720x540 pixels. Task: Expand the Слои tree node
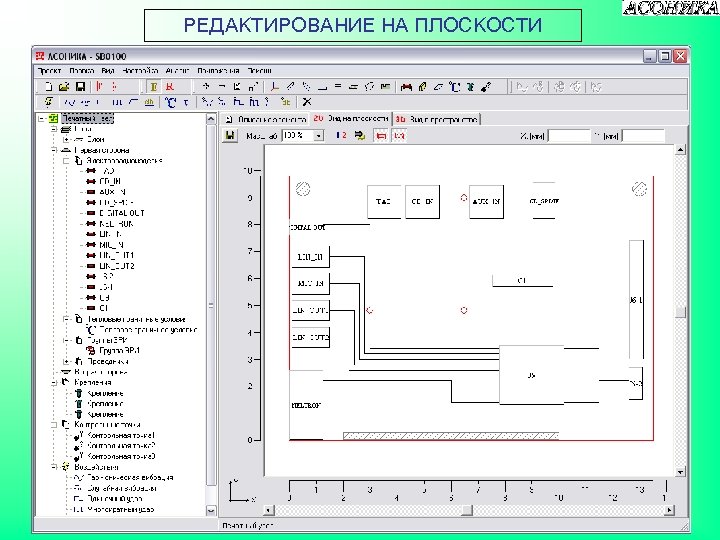pos(66,139)
